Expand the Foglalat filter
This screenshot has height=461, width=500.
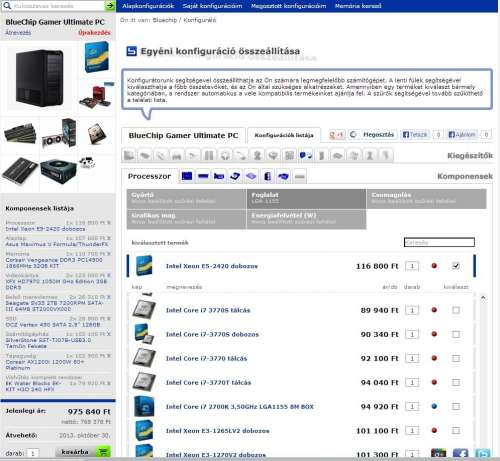click(306, 198)
